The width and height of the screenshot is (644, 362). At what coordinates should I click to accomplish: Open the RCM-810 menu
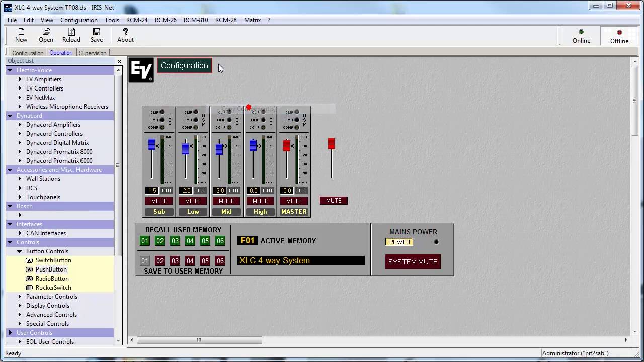pyautogui.click(x=196, y=20)
